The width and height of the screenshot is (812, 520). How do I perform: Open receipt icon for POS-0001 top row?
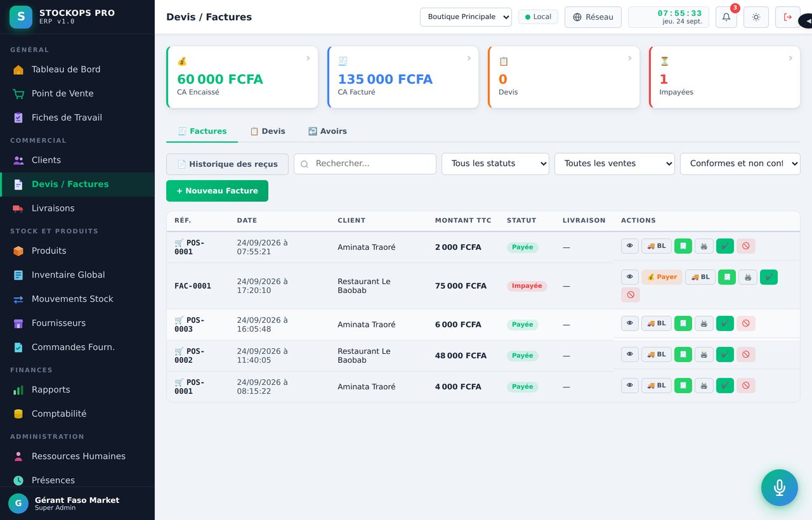(683, 246)
